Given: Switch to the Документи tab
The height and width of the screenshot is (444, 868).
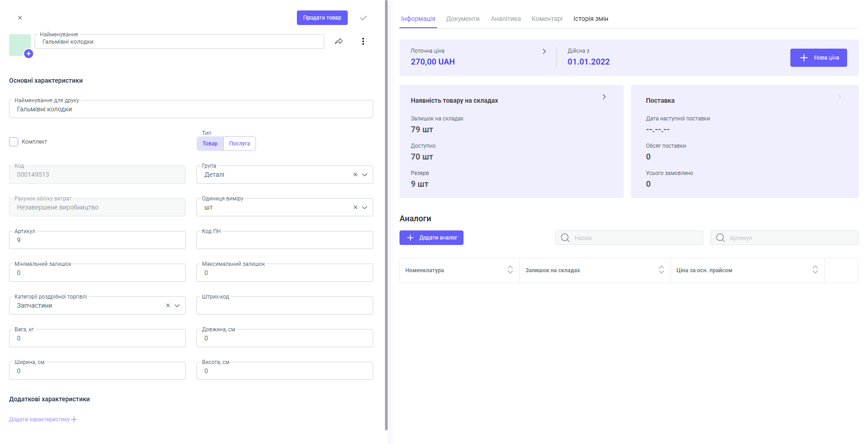Looking at the screenshot, I should (463, 19).
